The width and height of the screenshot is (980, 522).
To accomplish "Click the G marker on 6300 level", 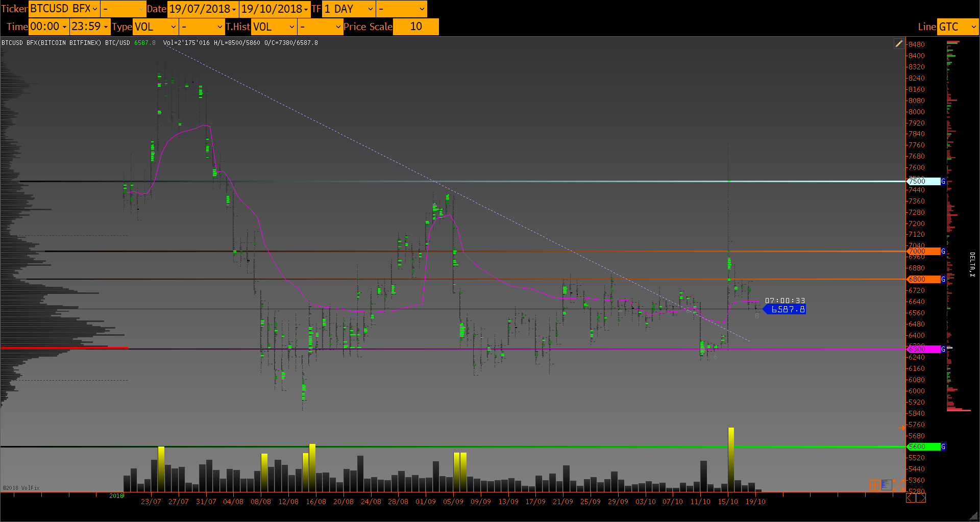I will 943,349.
